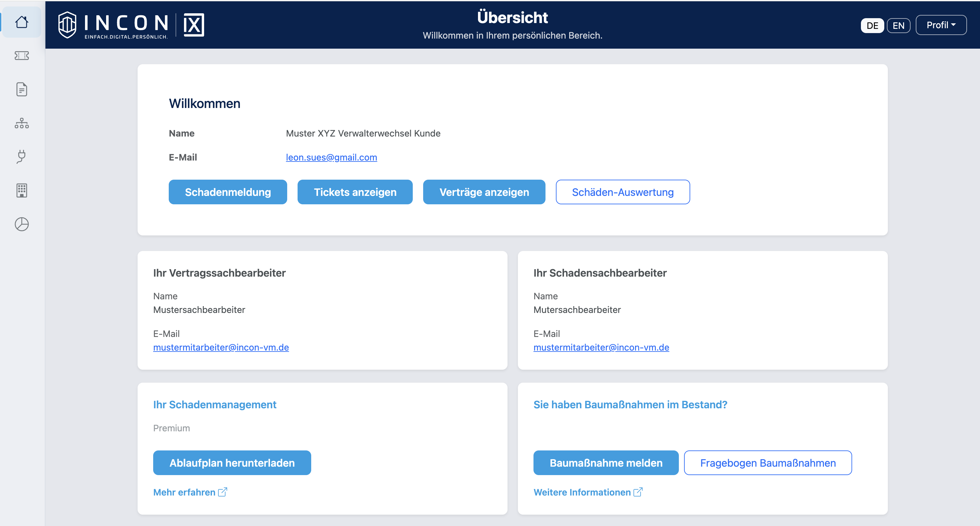
Task: Click Verträge anzeigen button
Action: coord(484,192)
